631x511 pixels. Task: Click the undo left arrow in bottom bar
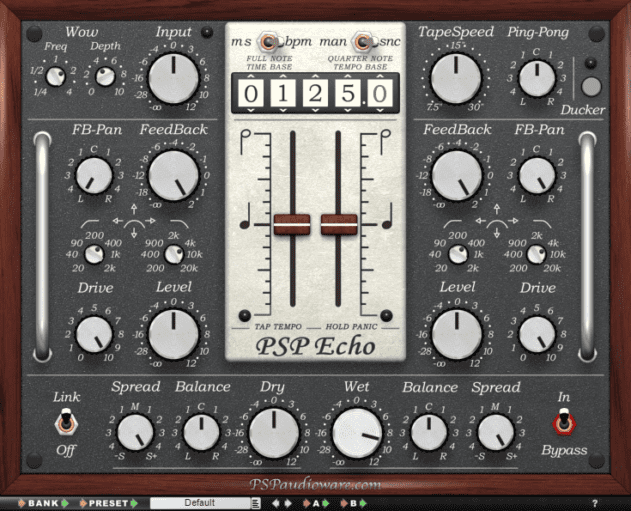[x=276, y=503]
